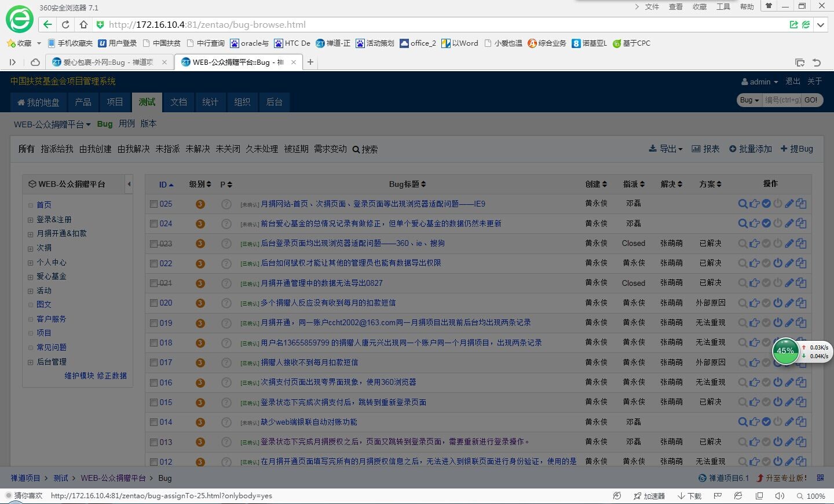The image size is (834, 504).
Task: Click browser home button in address toolbar
Action: [83, 24]
